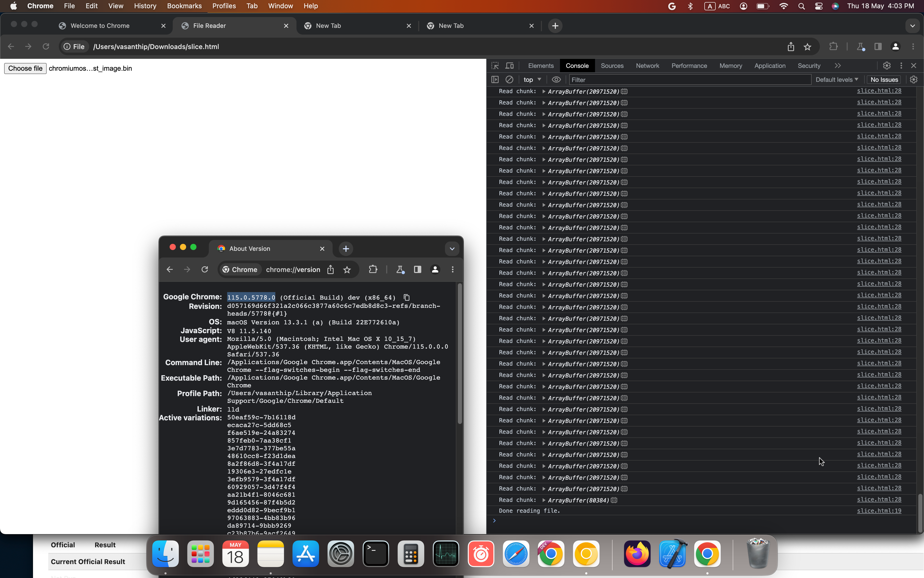Viewport: 924px width, 578px height.
Task: Open Xcode from the Dock
Action: click(x=672, y=553)
